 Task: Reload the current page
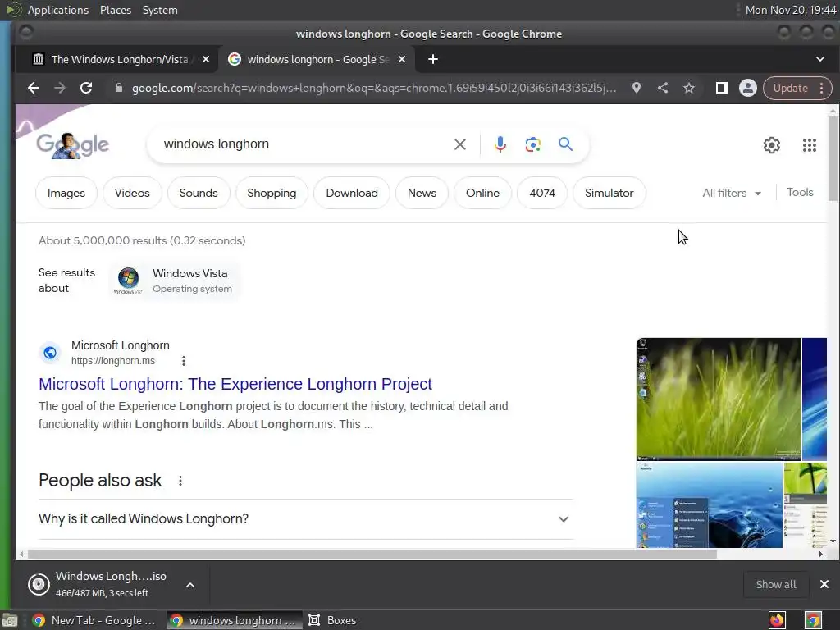[85, 88]
